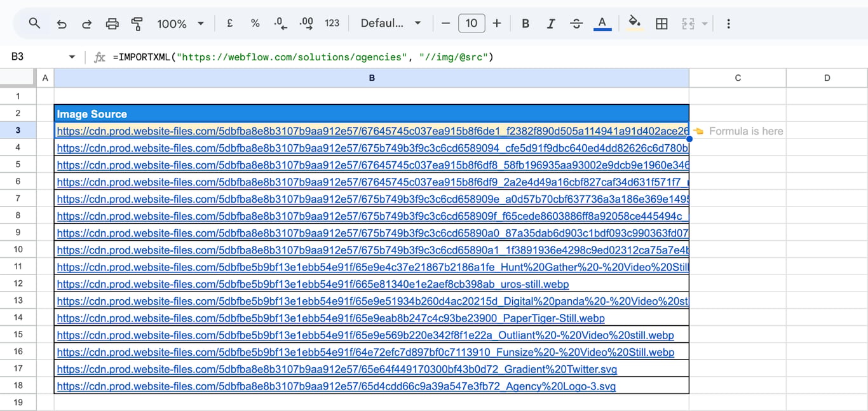Toggle strikethrough formatting
Screen dimensions: 868x411
click(576, 24)
